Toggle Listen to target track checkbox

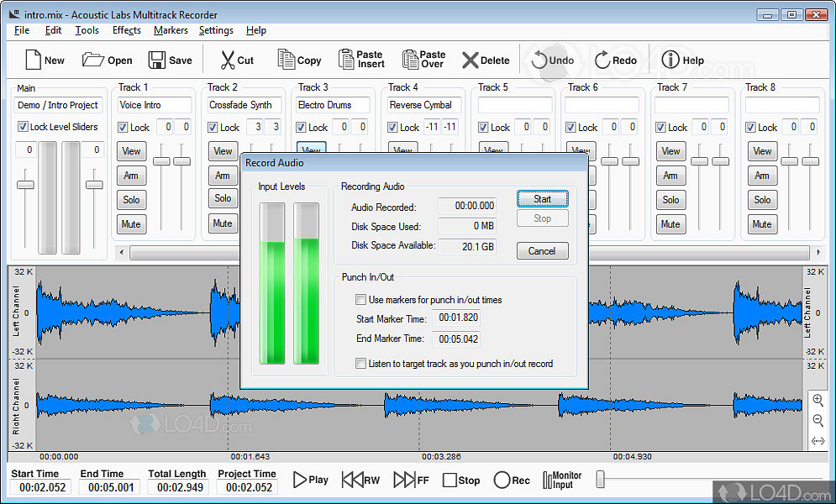[361, 364]
